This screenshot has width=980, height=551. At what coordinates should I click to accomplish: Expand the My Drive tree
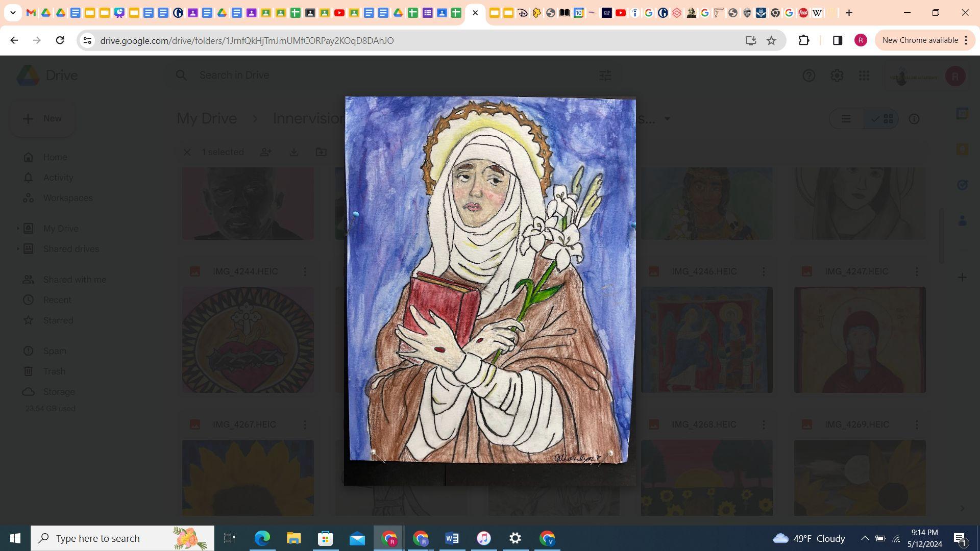18,229
